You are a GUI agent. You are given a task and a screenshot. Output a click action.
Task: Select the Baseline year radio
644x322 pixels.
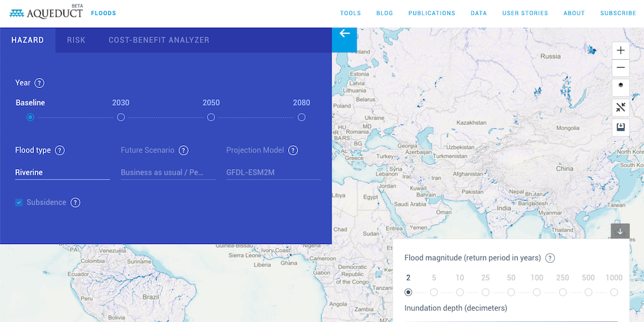[30, 118]
